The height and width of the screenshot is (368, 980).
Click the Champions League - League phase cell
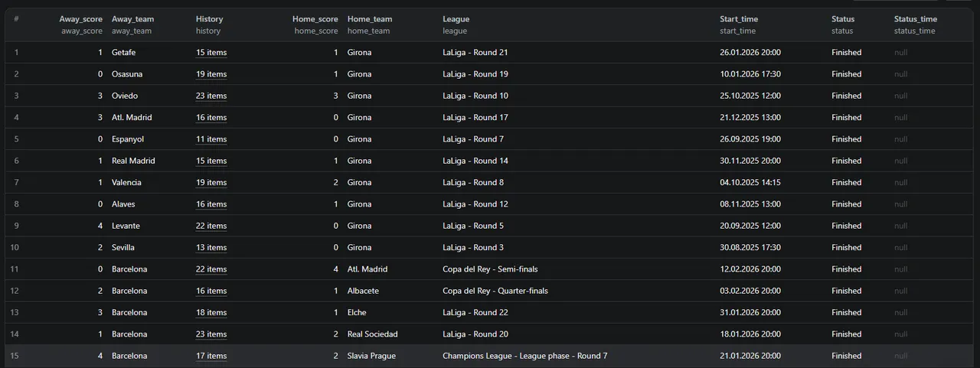(524, 356)
